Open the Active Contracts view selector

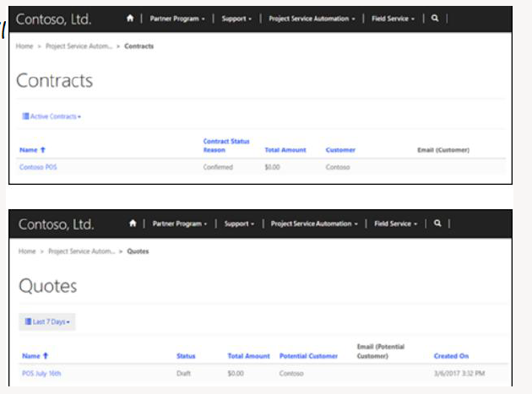coord(52,116)
